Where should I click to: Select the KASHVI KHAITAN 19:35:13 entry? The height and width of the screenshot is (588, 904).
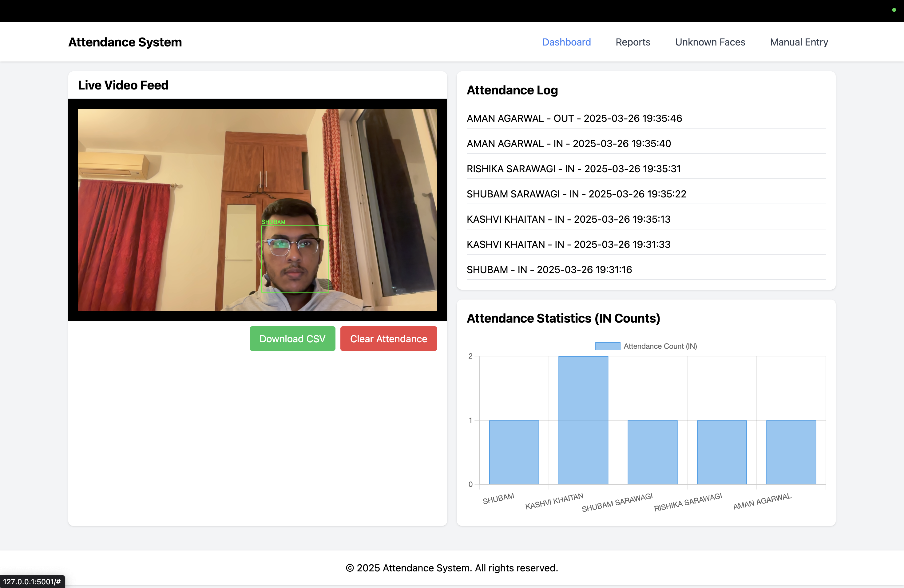coord(569,219)
